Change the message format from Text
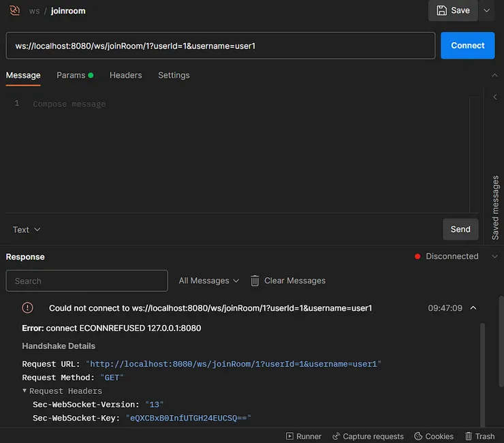The height and width of the screenshot is (443, 504). (x=27, y=230)
